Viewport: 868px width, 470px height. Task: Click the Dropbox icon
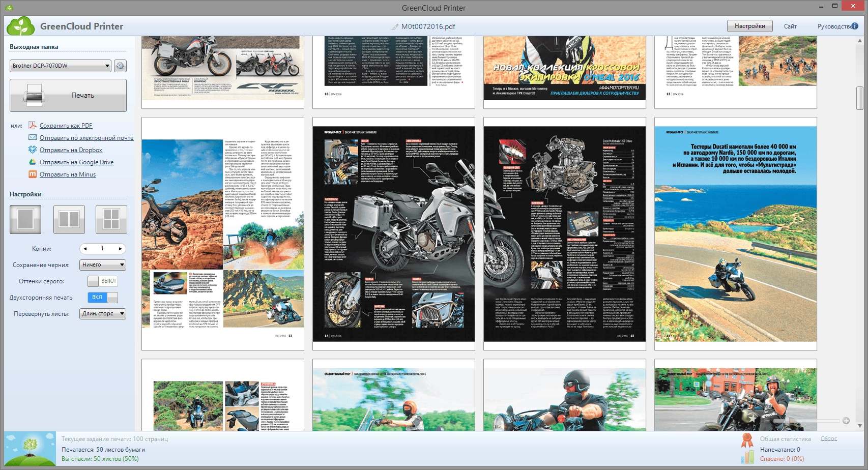pos(32,150)
